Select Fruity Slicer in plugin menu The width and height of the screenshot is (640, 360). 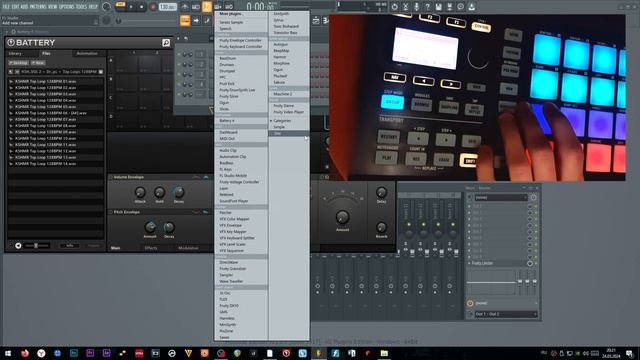click(x=229, y=96)
